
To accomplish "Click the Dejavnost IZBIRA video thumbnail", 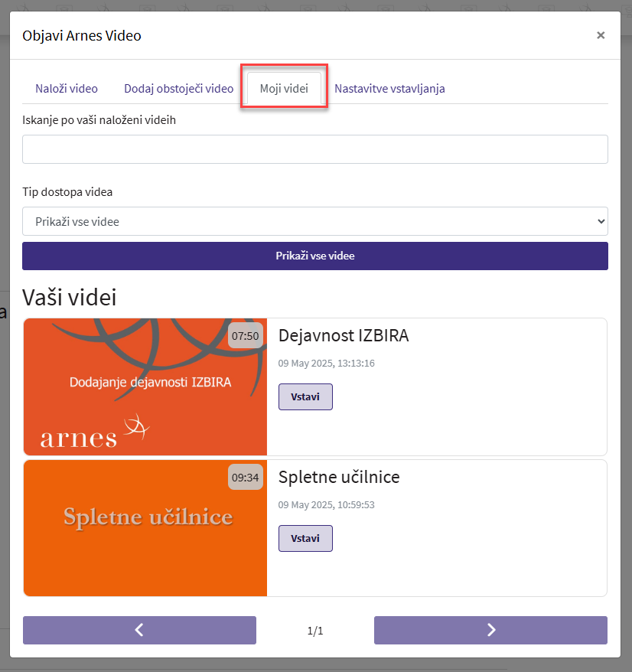I will (145, 387).
